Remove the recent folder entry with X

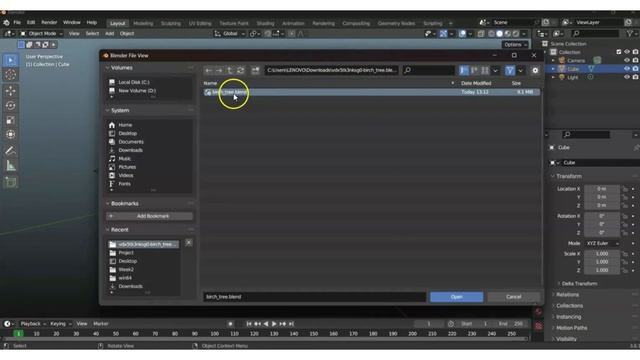pyautogui.click(x=189, y=242)
